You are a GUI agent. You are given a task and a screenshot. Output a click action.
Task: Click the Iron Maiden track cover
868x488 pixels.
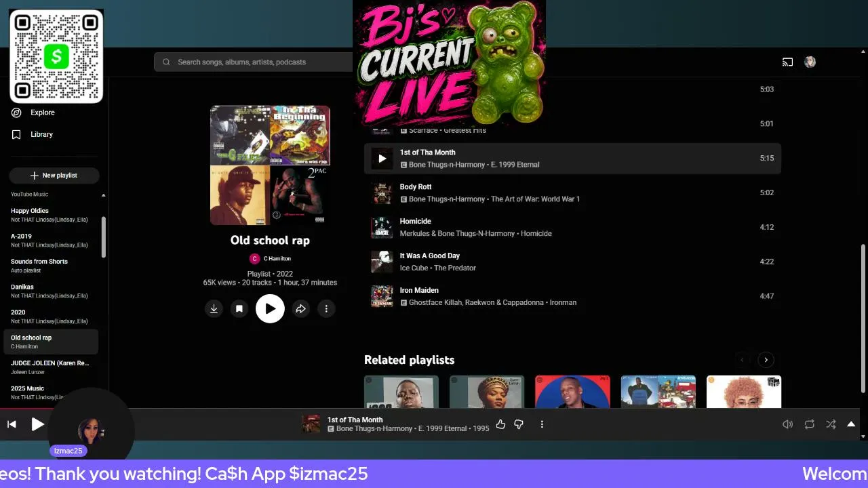click(x=382, y=296)
